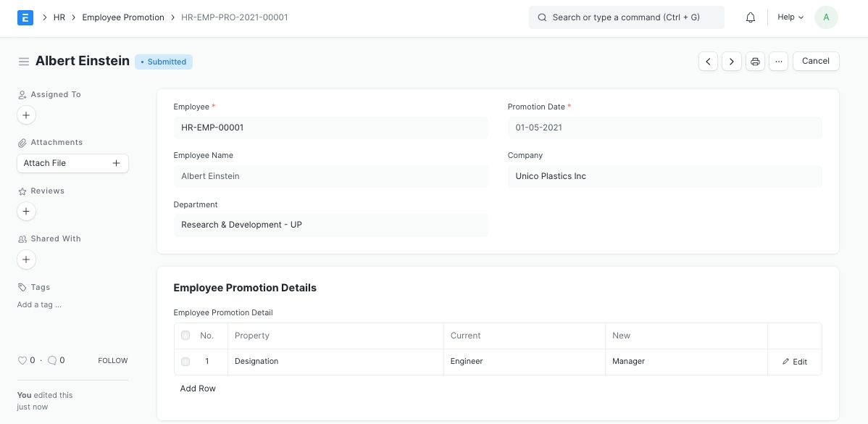Print this promotion document
Viewport: 868px width, 424px height.
pos(755,62)
